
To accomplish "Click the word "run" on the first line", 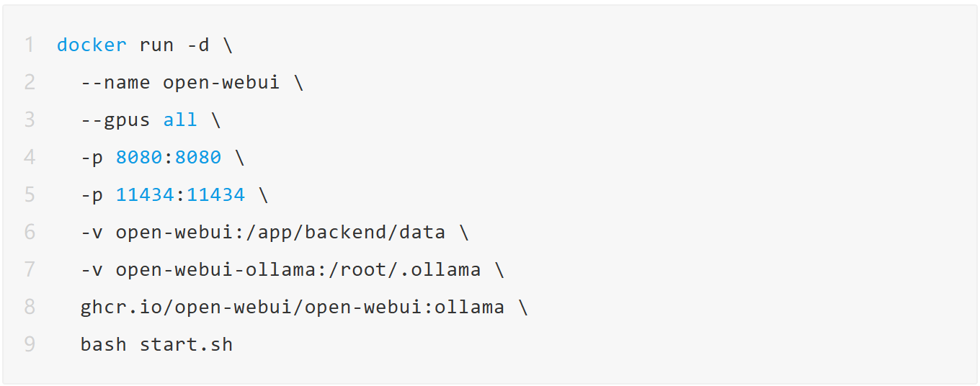I will coord(156,45).
